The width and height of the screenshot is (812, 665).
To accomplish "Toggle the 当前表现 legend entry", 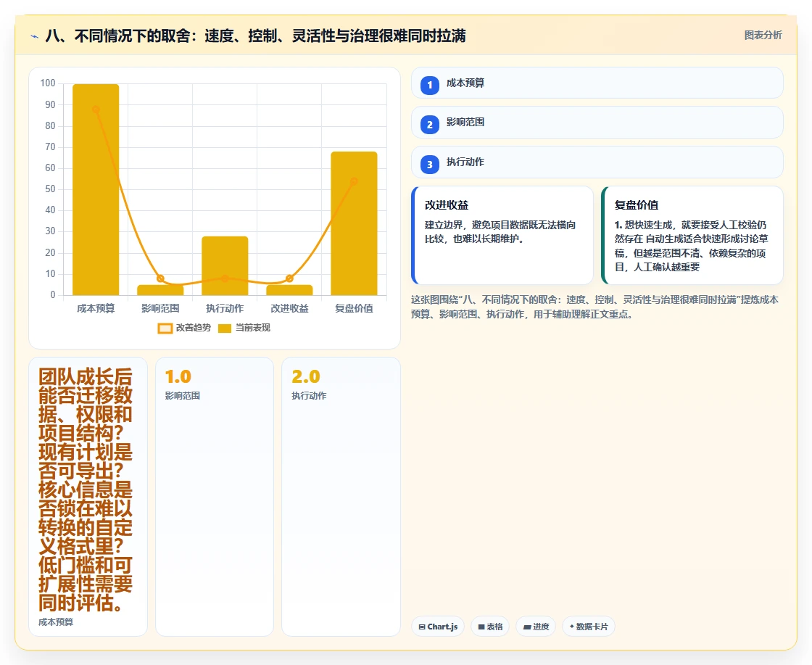I will click(244, 328).
